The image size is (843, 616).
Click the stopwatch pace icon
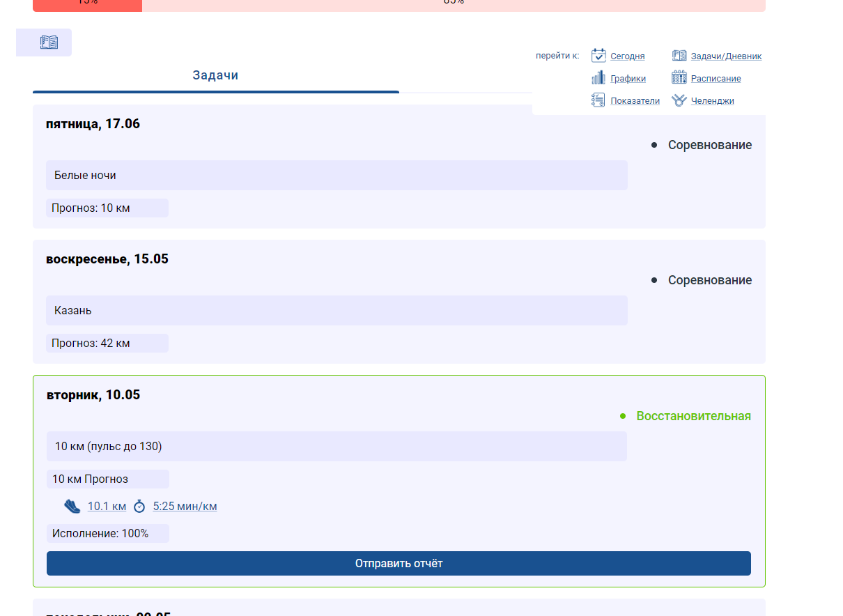[139, 506]
